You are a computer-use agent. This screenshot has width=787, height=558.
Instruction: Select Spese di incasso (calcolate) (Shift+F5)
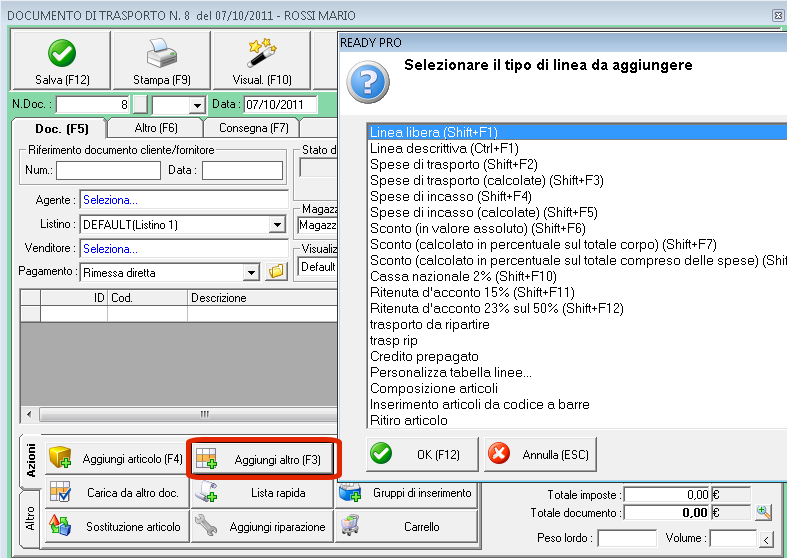click(577, 212)
